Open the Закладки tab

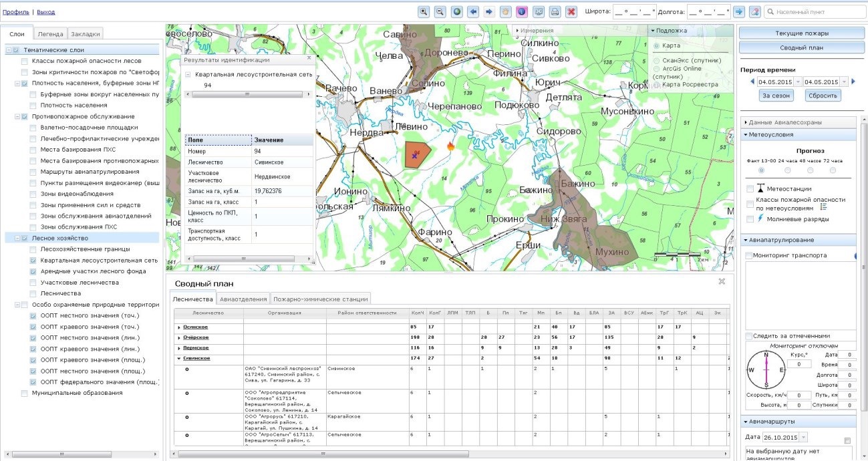(86, 33)
